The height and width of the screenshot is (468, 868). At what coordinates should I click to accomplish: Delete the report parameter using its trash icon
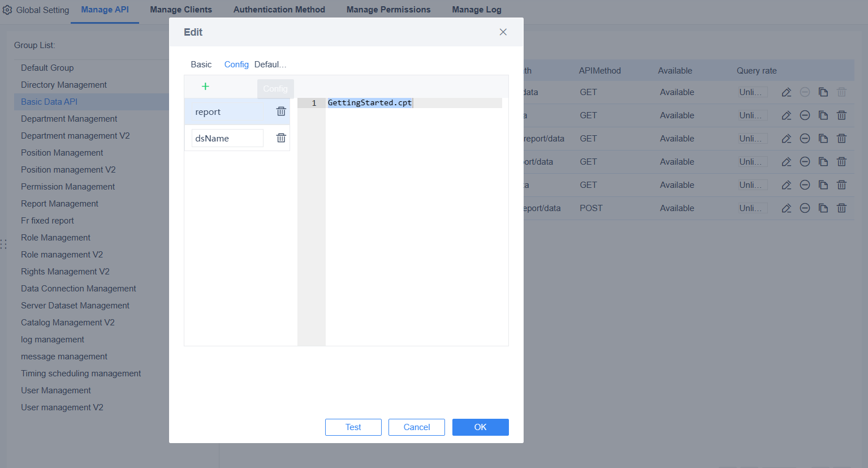280,111
